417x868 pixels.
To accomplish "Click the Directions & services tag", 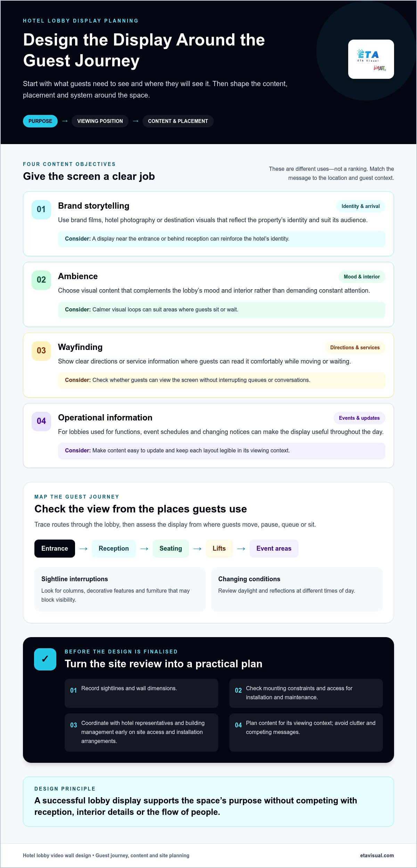I will [x=355, y=348].
